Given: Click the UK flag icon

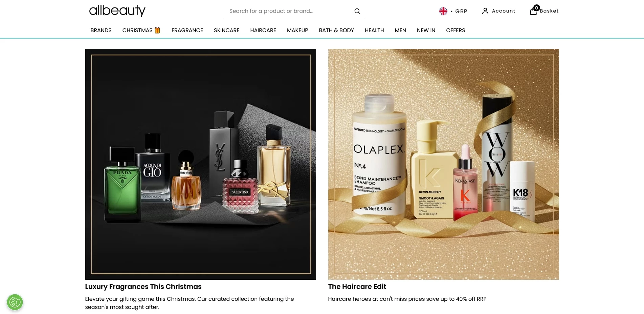Looking at the screenshot, I should pos(443,11).
